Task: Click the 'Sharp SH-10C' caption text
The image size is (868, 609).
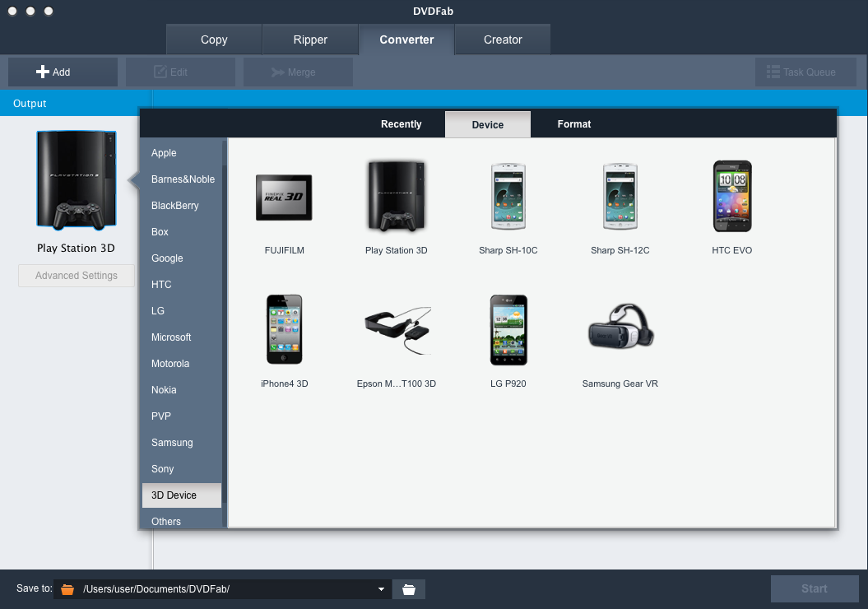Action: tap(508, 250)
